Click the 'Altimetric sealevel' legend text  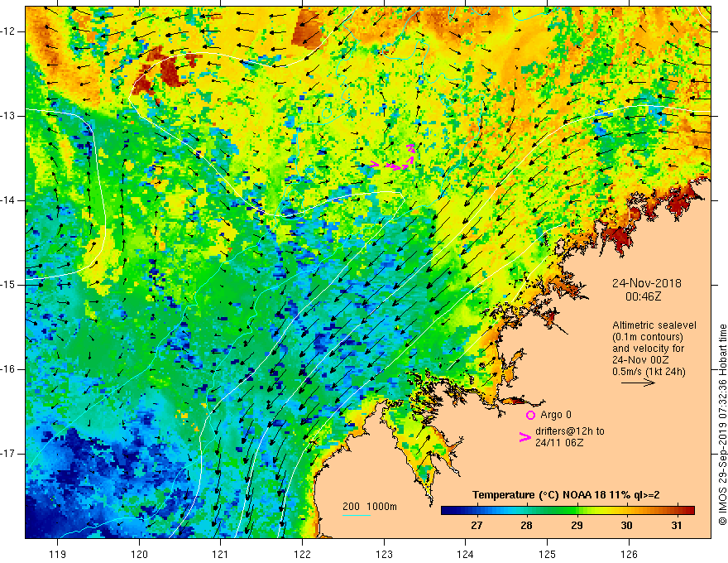coord(654,325)
